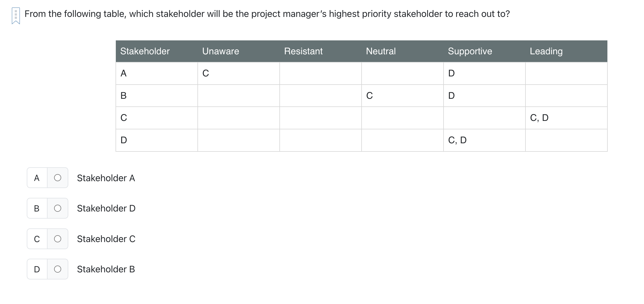Click the Stakeholder B answer label
Screen dimensions: 644x304
[x=106, y=269]
